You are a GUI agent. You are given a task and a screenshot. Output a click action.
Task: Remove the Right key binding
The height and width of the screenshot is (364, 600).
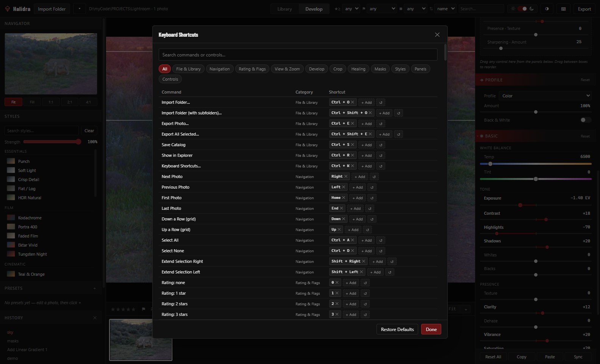[346, 177]
